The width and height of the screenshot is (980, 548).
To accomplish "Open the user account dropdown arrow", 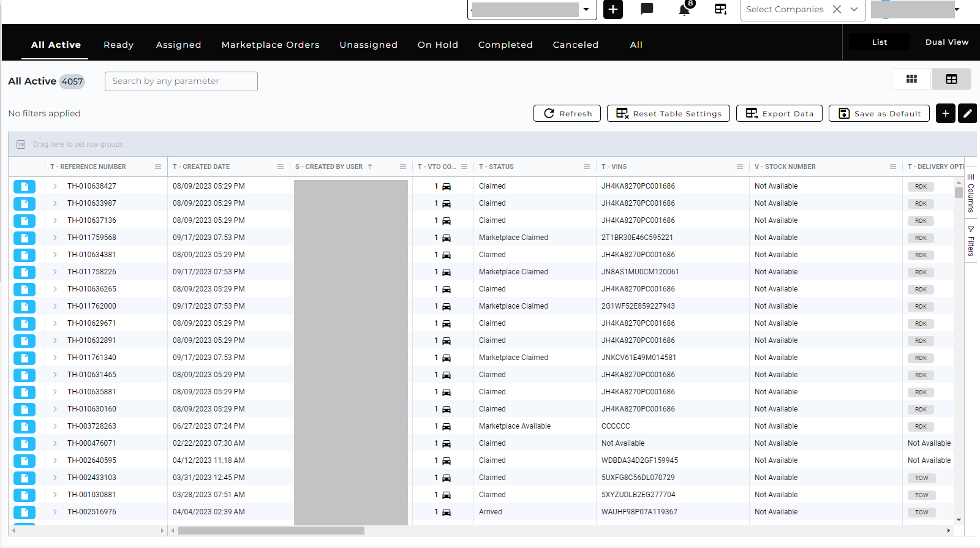I will tap(957, 9).
